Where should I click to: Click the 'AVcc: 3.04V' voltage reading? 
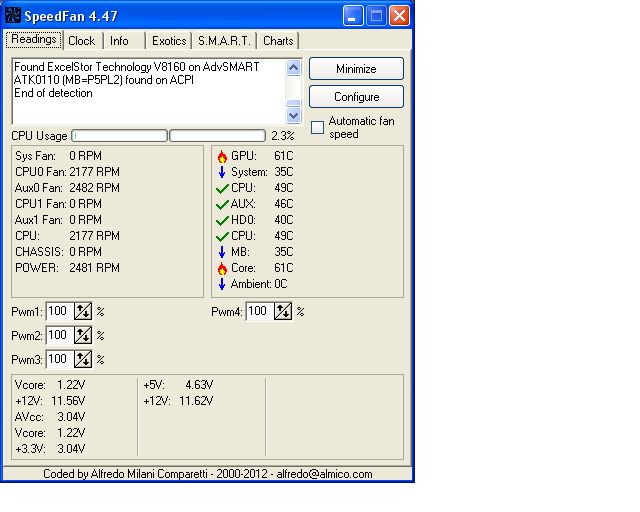tap(50, 417)
